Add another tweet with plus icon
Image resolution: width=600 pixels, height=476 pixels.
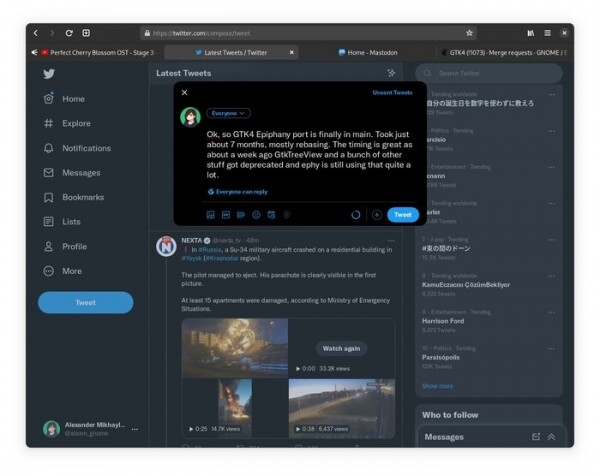(377, 214)
